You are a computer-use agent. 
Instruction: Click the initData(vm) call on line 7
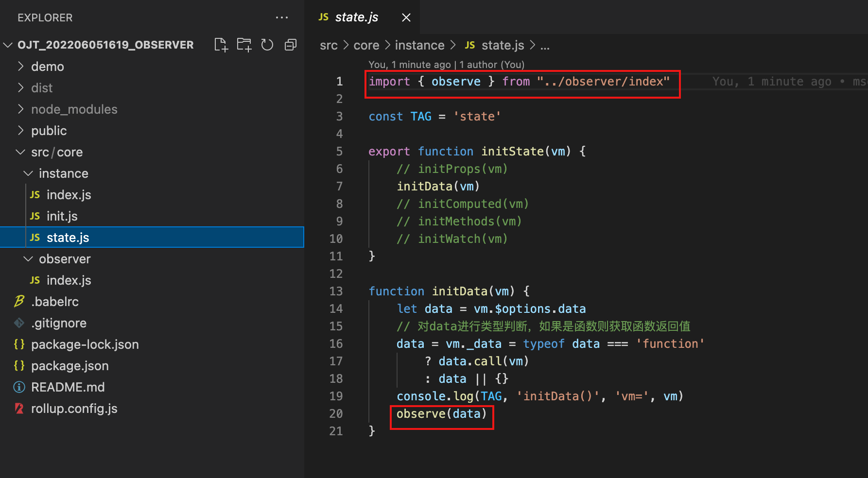click(x=438, y=187)
